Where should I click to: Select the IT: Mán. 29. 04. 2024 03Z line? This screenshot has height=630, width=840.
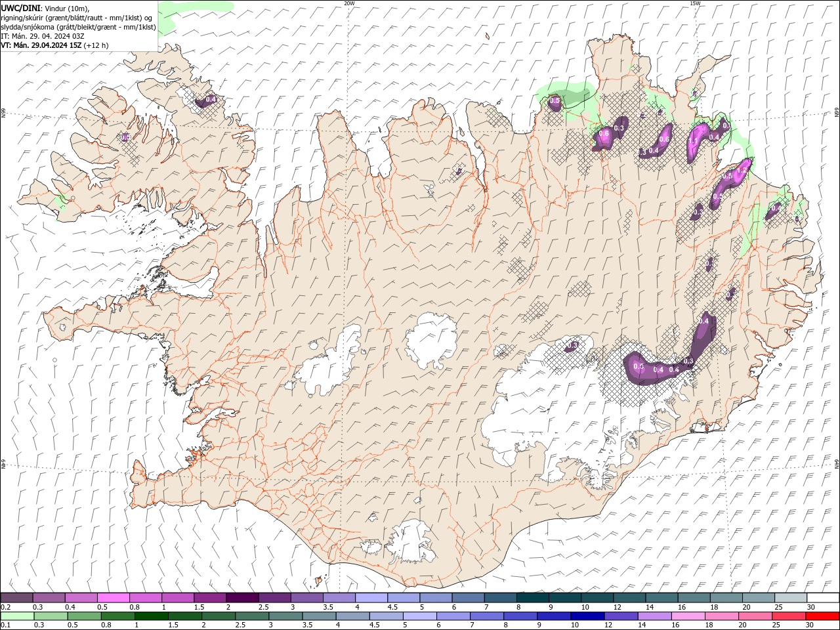pos(43,36)
